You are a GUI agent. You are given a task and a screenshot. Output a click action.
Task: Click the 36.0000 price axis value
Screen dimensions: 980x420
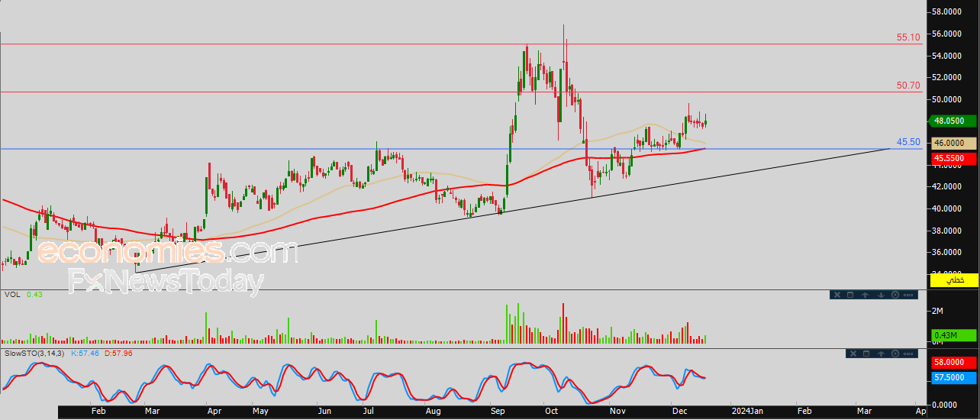[946, 253]
